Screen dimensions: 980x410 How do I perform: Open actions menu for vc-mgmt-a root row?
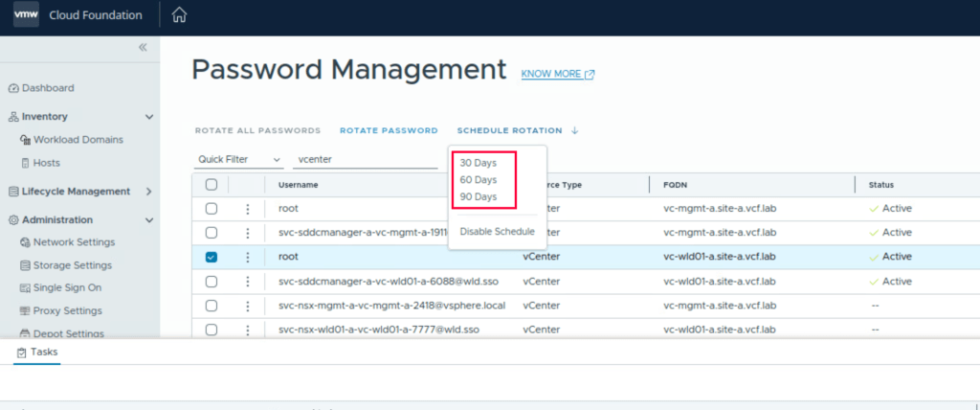coord(248,209)
